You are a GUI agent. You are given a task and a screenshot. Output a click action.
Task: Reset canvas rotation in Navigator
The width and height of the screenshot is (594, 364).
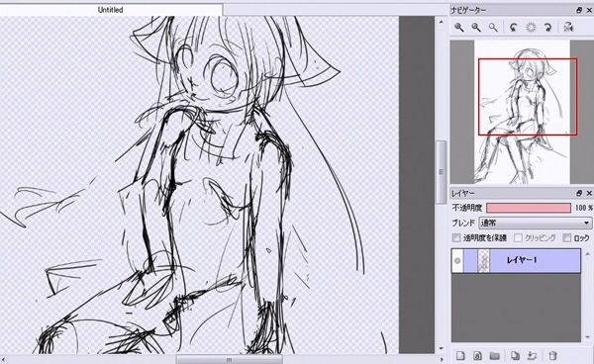531,28
